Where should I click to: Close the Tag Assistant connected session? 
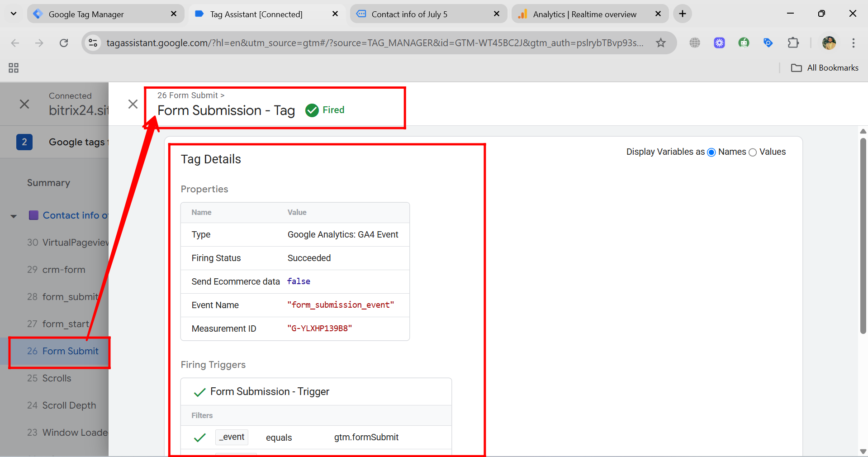click(x=24, y=104)
